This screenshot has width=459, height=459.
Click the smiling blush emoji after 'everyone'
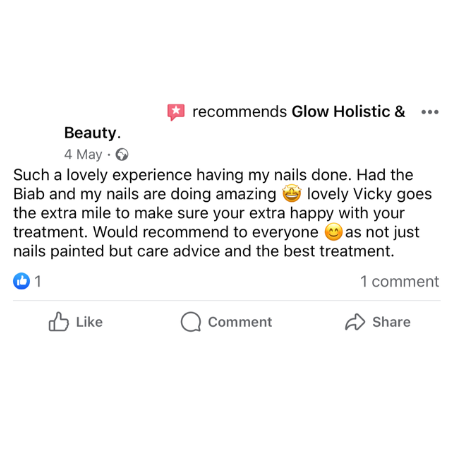pos(333,232)
